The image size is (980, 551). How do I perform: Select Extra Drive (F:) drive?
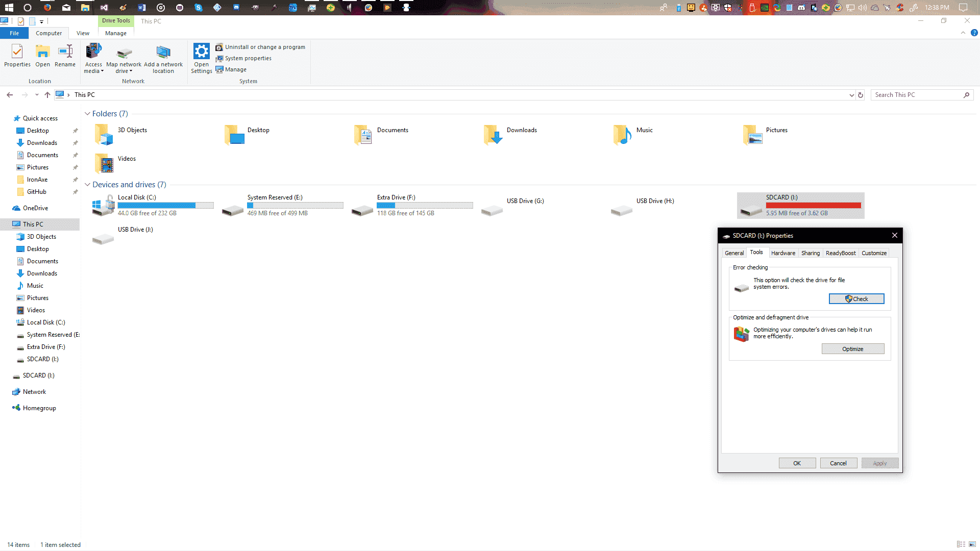tap(412, 205)
